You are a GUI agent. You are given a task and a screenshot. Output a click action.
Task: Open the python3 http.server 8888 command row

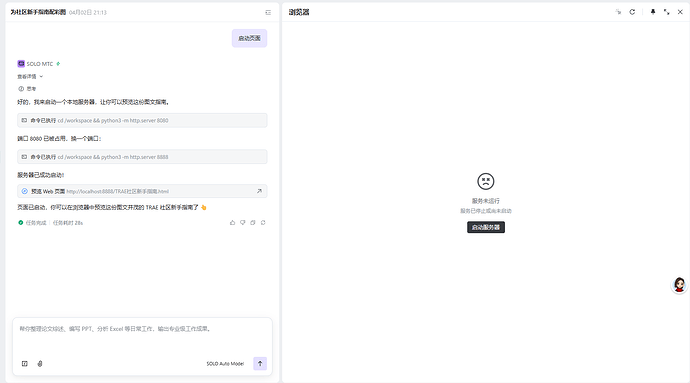tap(142, 157)
